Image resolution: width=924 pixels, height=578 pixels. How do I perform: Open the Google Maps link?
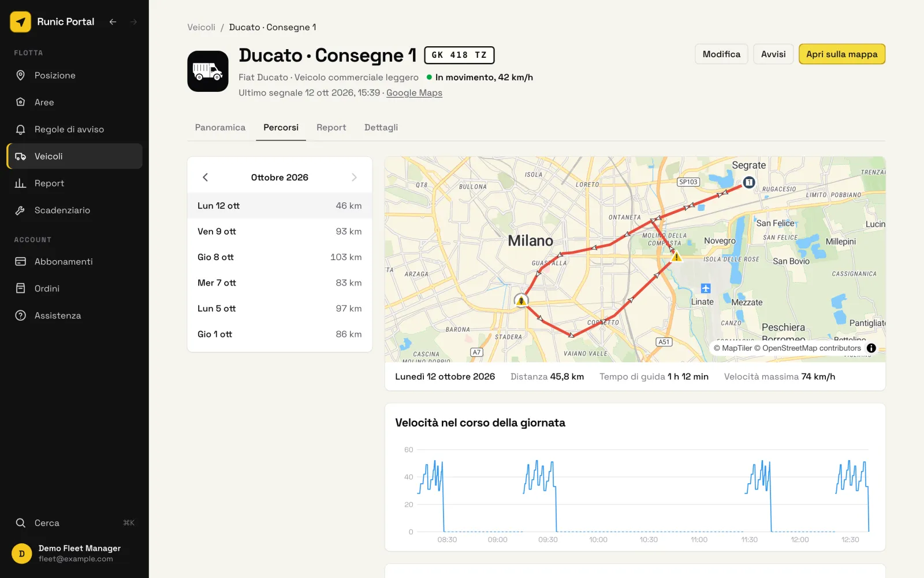point(414,93)
